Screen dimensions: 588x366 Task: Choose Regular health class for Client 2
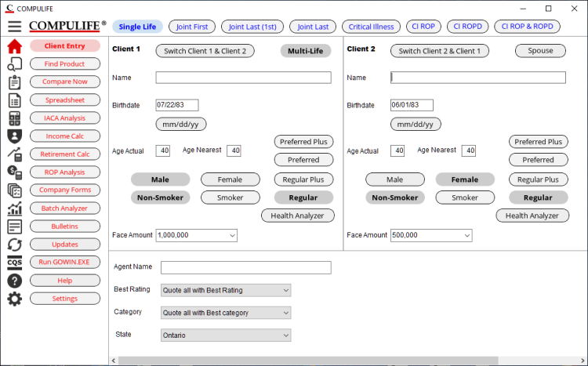538,197
